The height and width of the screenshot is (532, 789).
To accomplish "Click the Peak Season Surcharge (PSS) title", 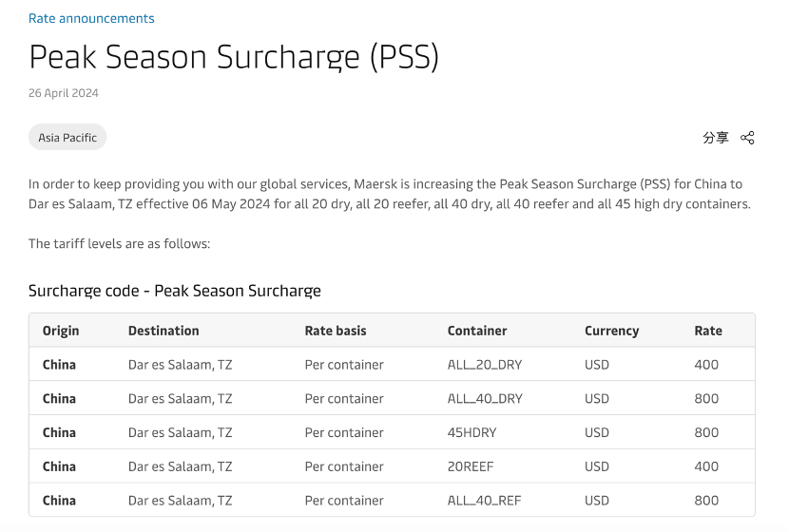I will pos(234,57).
